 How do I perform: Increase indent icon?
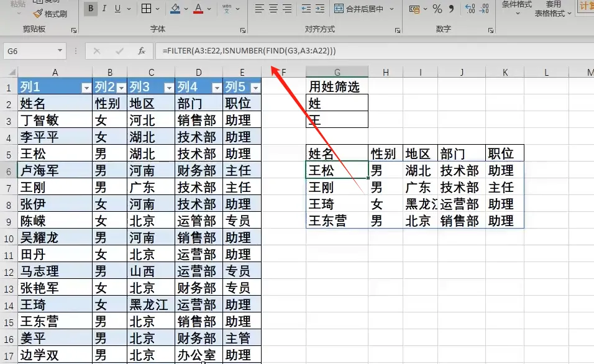point(320,8)
